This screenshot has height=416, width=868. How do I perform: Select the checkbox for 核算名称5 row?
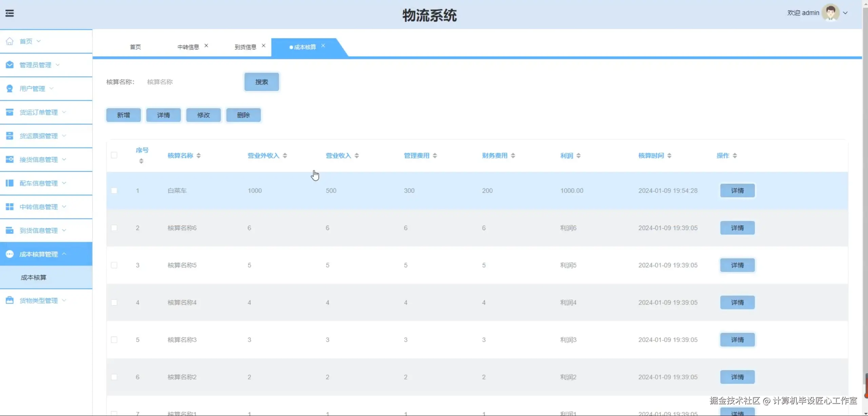(114, 265)
